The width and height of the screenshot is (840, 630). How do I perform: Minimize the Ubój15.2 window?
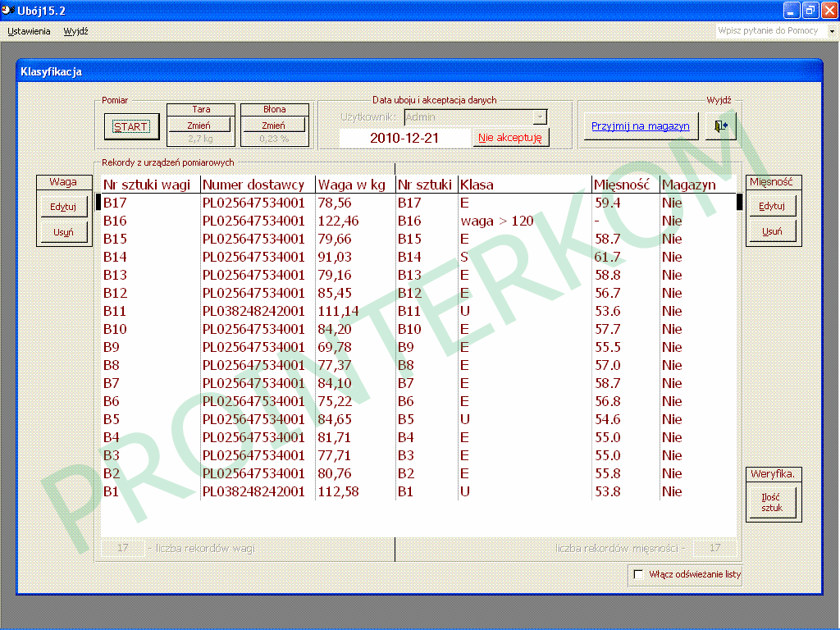click(x=792, y=10)
